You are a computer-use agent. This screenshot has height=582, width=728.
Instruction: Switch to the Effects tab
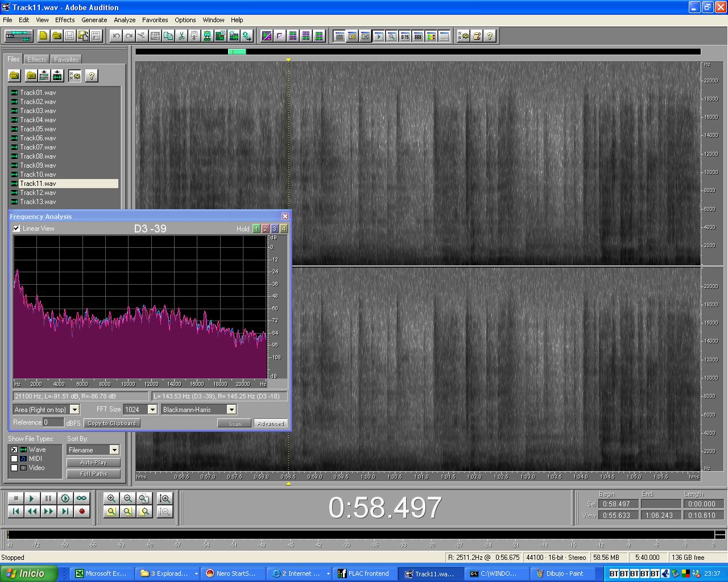pos(37,60)
